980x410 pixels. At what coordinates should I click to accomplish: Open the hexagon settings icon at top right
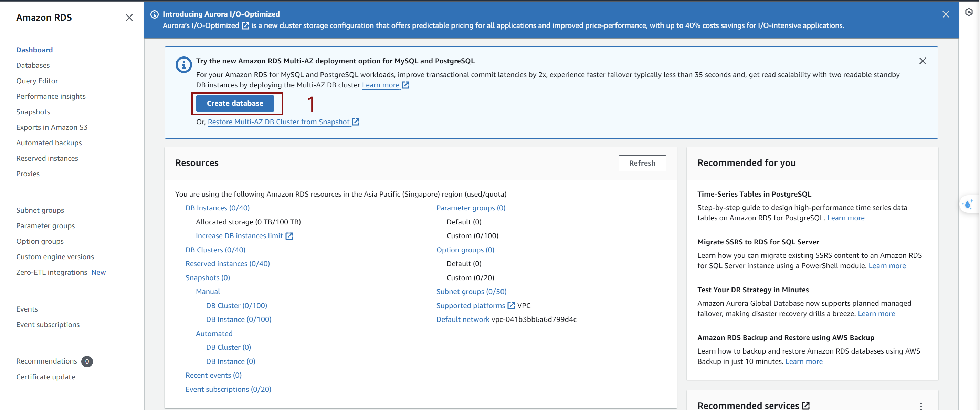click(x=969, y=12)
